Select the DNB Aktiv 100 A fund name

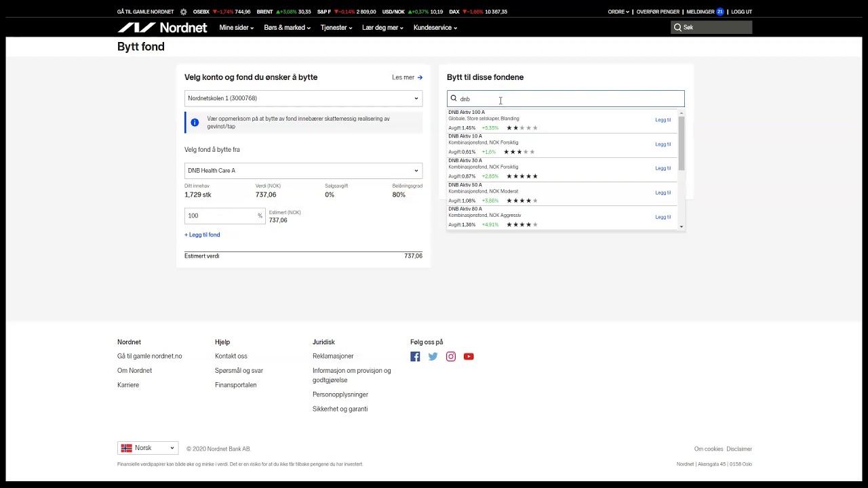pyautogui.click(x=467, y=113)
